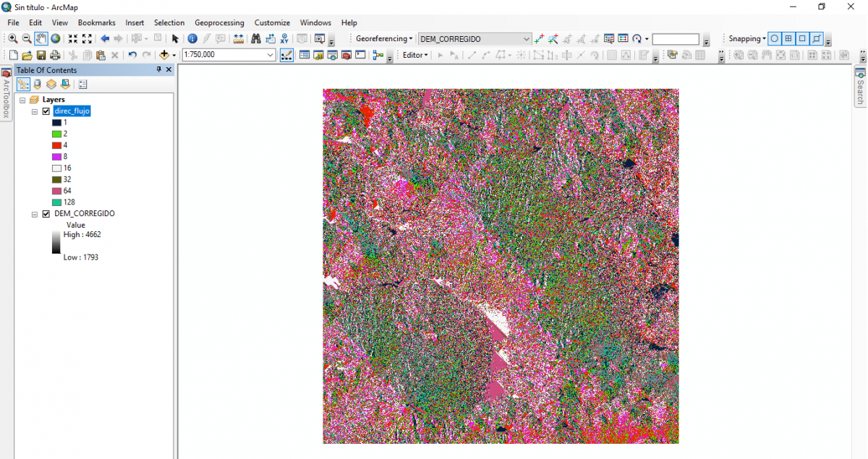Open the Geoprocessing menu
Screen dimensions: 868x459
[x=219, y=22]
